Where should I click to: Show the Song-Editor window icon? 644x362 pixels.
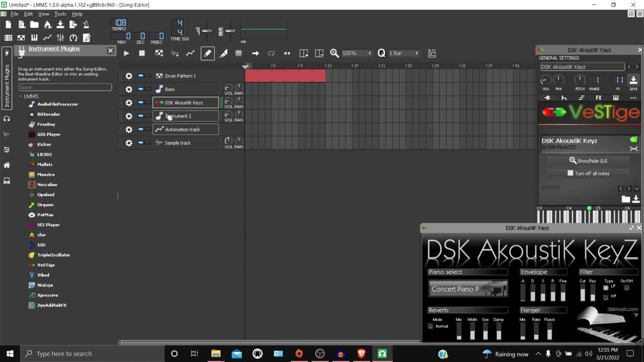(8, 38)
